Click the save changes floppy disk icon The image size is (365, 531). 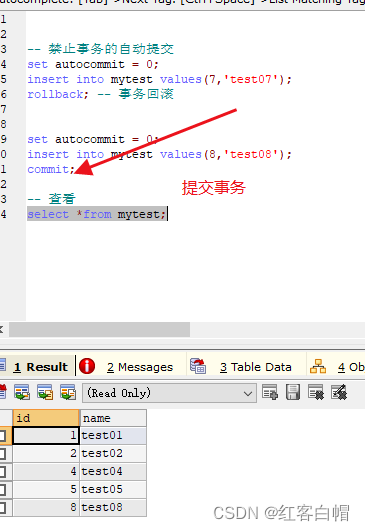pyautogui.click(x=293, y=392)
